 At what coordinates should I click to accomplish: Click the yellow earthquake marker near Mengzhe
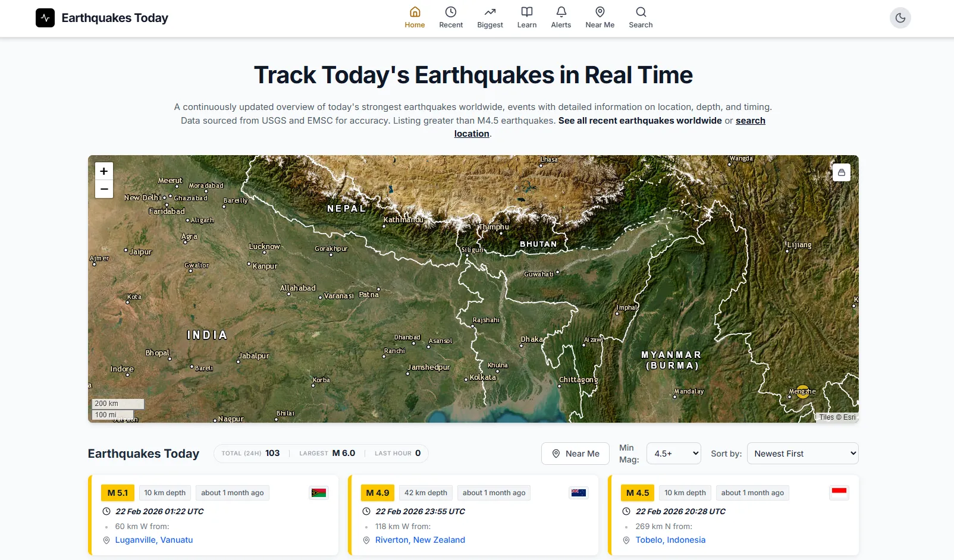803,392
